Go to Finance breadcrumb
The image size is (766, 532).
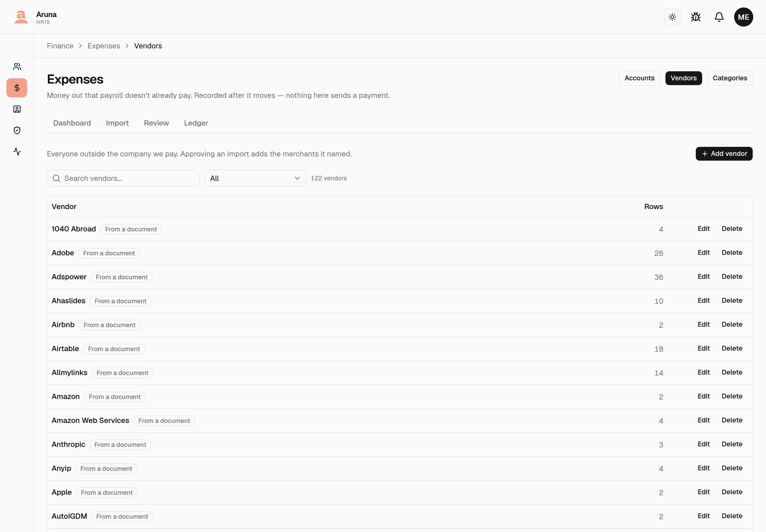click(60, 46)
